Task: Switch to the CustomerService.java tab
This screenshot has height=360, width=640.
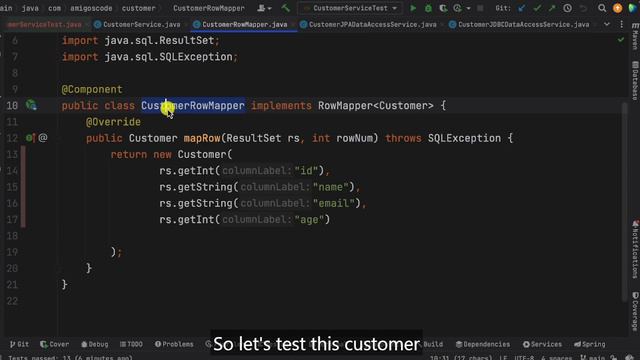Action: click(137, 24)
